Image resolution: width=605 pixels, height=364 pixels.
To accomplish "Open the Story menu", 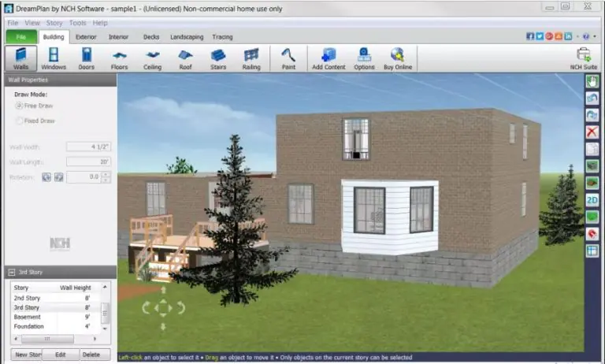I will coord(54,23).
